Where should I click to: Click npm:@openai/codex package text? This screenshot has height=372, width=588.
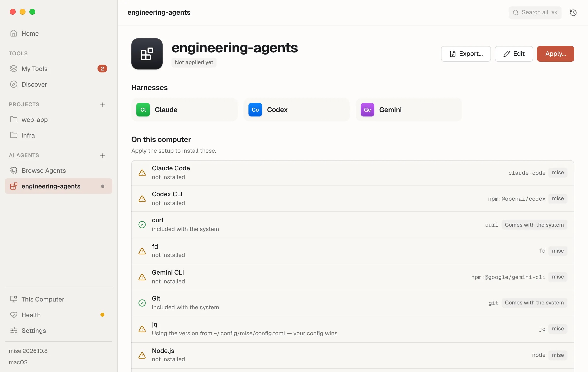516,199
